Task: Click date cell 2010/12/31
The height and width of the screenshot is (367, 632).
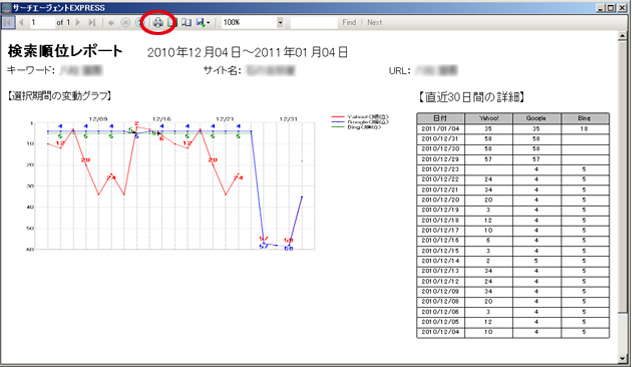Action: click(440, 139)
